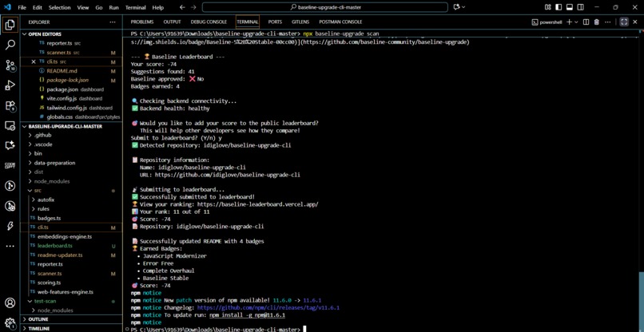This screenshot has width=644, height=332.
Task: Expand the .vscode folder
Action: point(30,144)
